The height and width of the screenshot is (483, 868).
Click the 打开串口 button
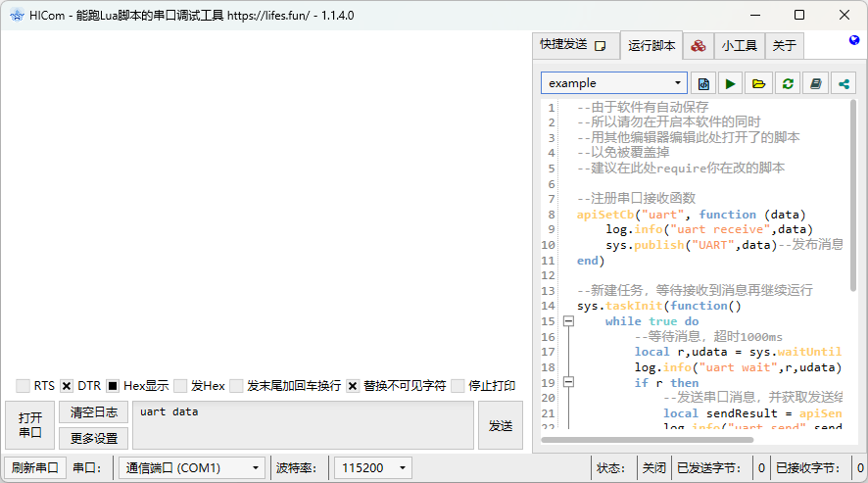[x=29, y=425]
